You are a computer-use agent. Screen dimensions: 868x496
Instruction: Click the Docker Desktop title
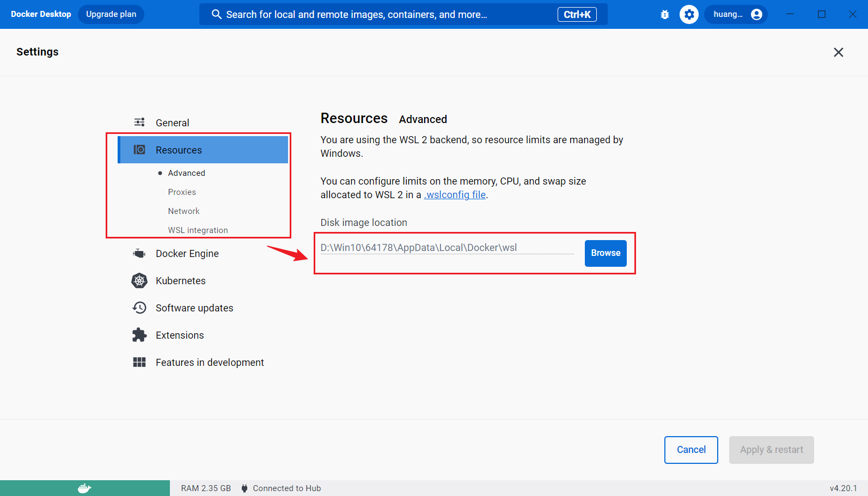[x=41, y=14]
